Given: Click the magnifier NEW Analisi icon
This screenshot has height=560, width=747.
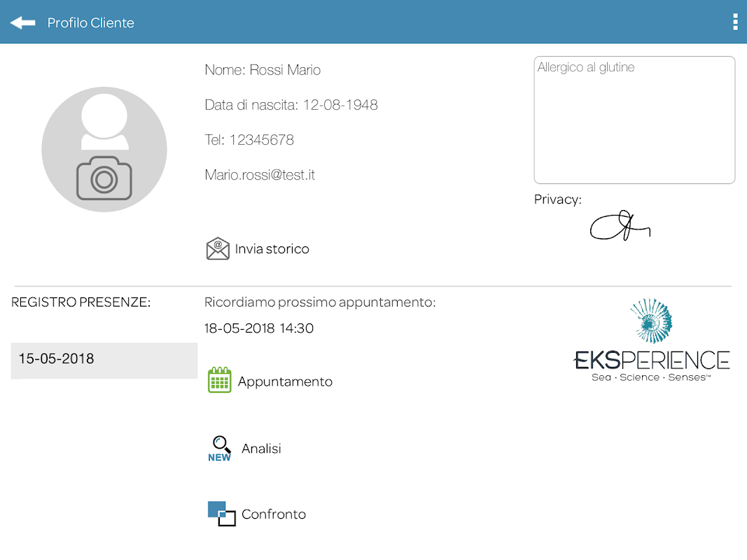Looking at the screenshot, I should pyautogui.click(x=220, y=449).
